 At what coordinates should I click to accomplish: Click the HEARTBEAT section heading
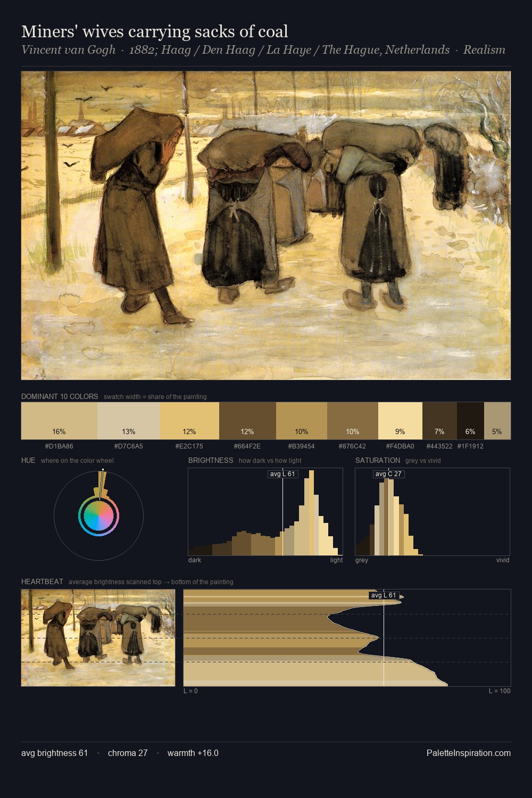42,581
